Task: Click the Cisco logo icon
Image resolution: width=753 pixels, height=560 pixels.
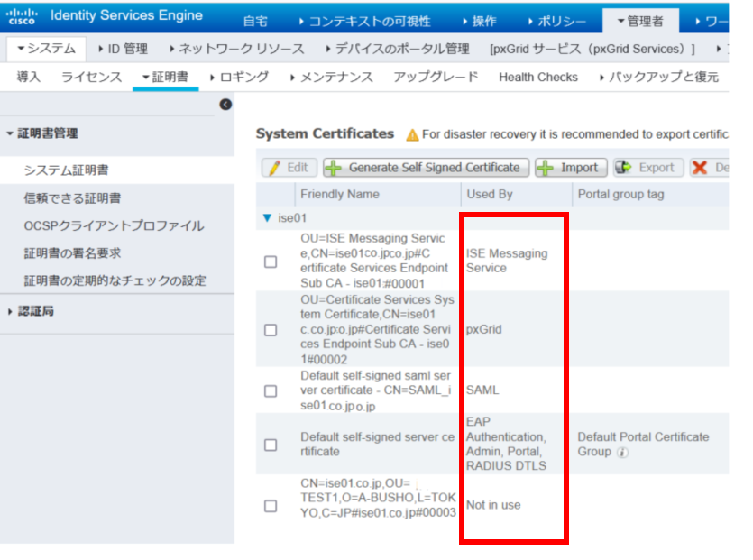Action: 23,17
